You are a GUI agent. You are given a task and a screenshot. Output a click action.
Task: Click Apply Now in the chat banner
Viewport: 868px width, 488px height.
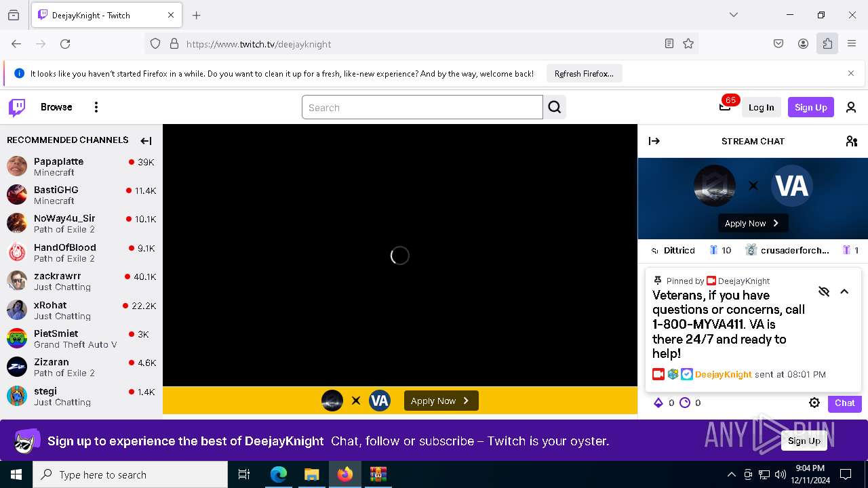tap(753, 223)
